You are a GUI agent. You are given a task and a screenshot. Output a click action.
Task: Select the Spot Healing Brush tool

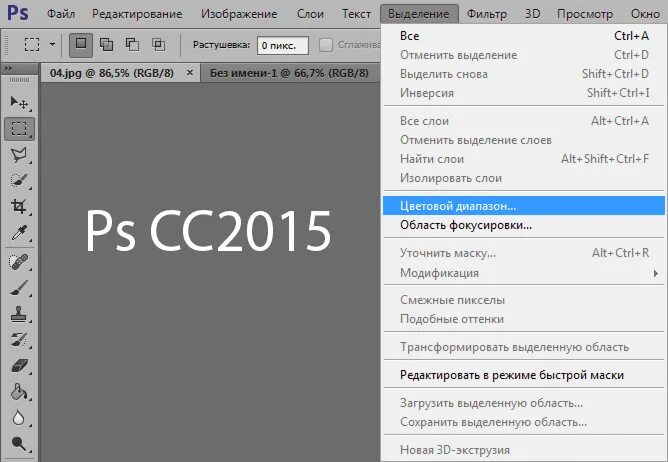tap(19, 262)
